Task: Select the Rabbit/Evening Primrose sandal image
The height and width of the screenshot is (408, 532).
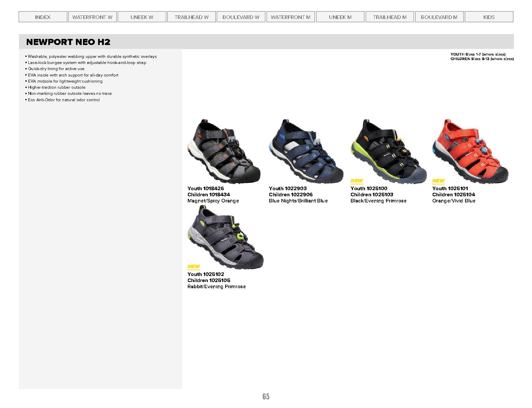Action: point(225,237)
